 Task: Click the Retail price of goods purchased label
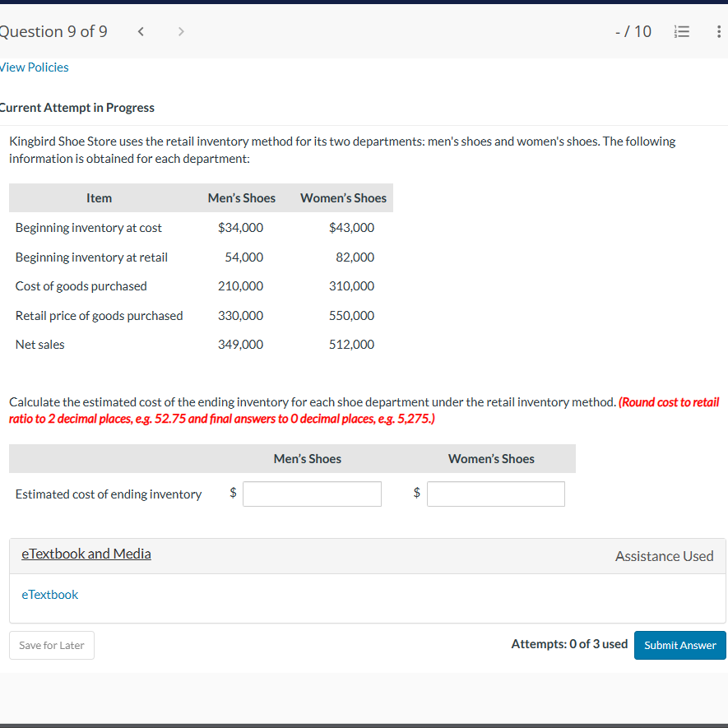[100, 316]
